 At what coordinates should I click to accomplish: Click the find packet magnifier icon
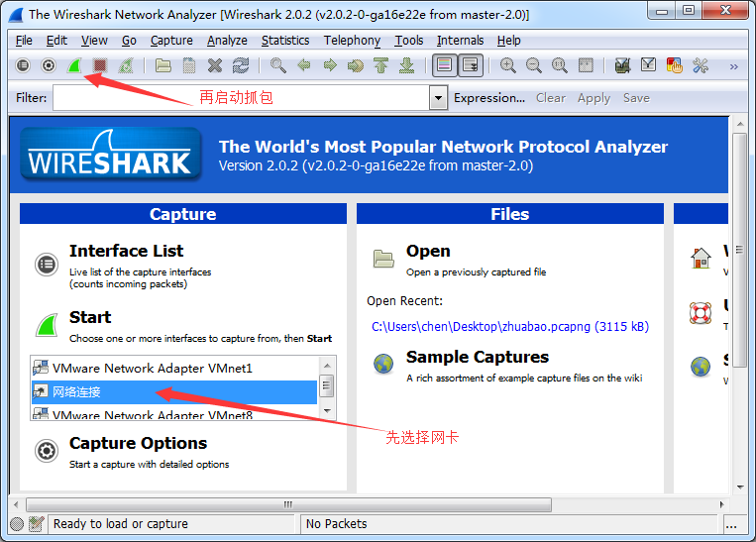tap(278, 65)
